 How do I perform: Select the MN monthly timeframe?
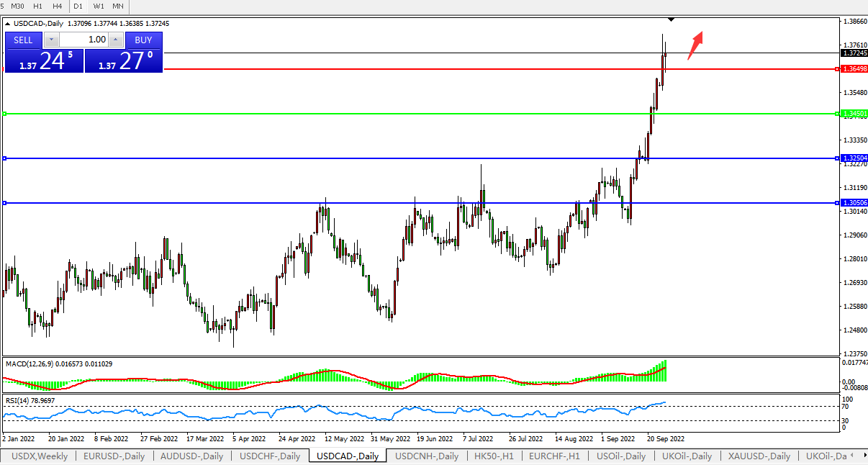pos(117,6)
